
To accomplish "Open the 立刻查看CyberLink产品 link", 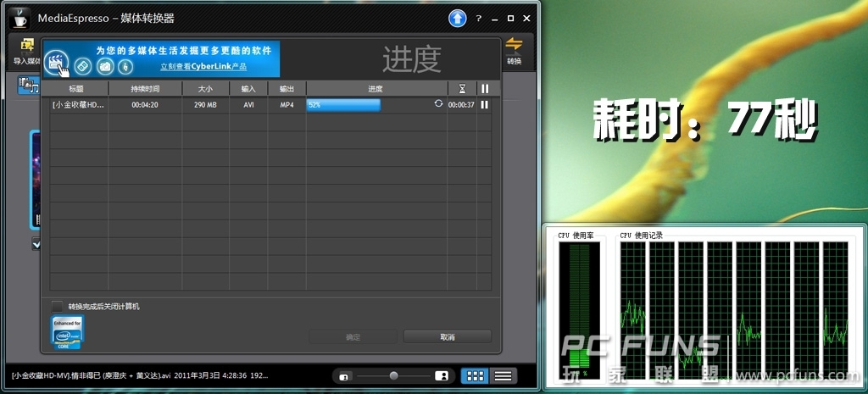I will click(x=203, y=65).
